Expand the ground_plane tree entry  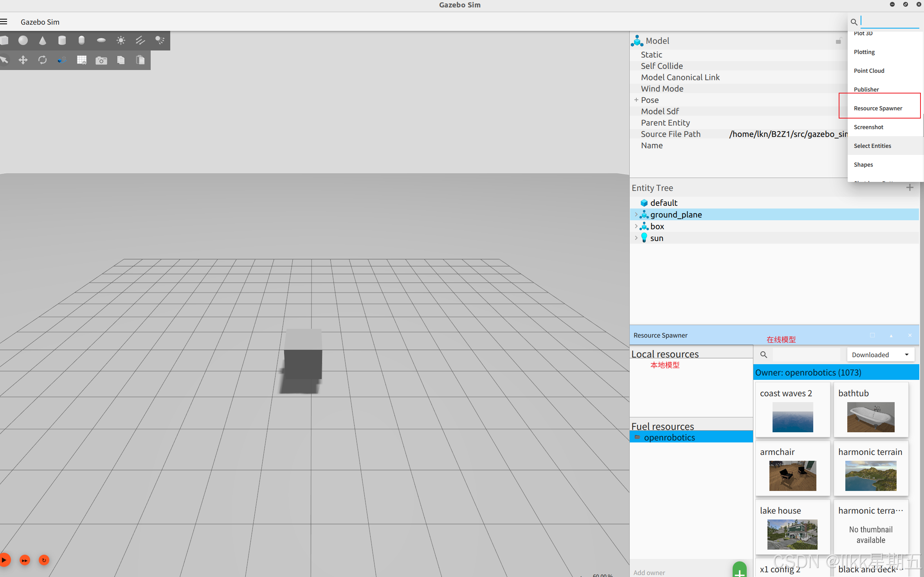pyautogui.click(x=636, y=214)
